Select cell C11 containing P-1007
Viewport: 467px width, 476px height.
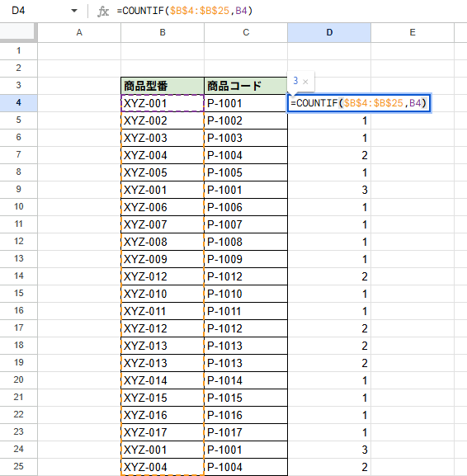pos(246,224)
